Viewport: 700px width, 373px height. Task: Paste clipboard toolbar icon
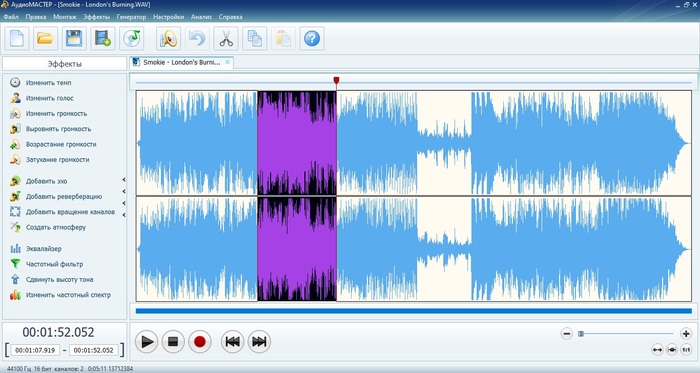[x=283, y=38]
